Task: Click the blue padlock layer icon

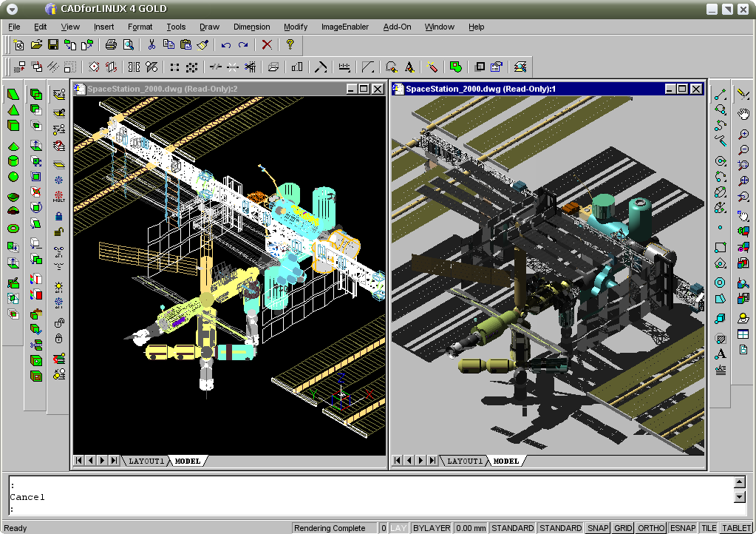Action: (59, 217)
